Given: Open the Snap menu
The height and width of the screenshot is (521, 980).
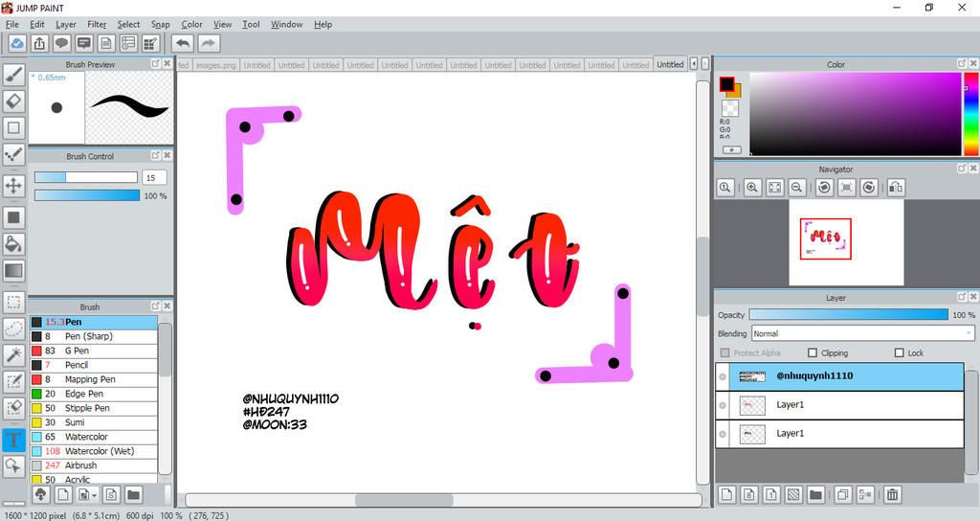Looking at the screenshot, I should pyautogui.click(x=160, y=24).
